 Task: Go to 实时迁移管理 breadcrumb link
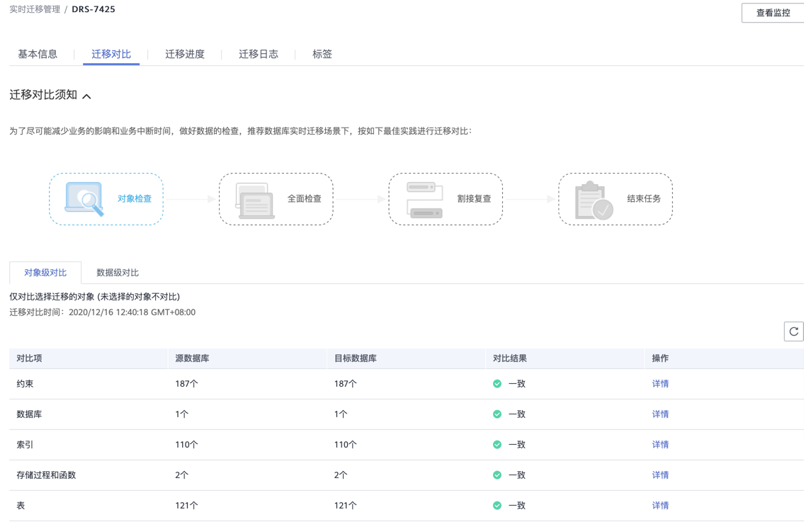[34, 9]
